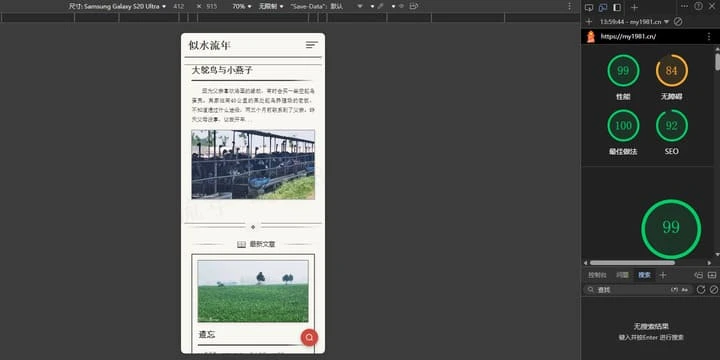This screenshot has height=360, width=720.
Task: Open the 尺寸 Samsung Galaxy S20 Ultra dropdown
Action: (x=118, y=6)
